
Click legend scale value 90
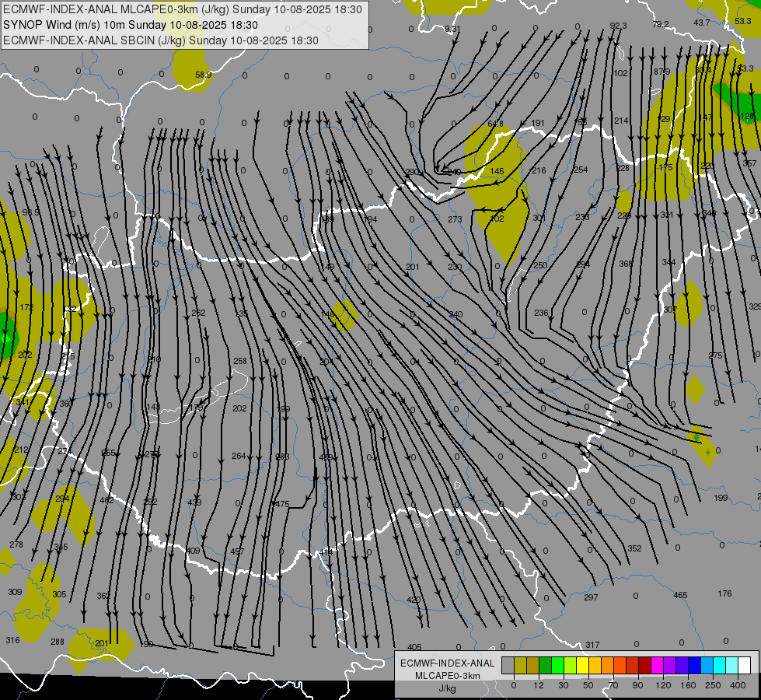pos(637,685)
